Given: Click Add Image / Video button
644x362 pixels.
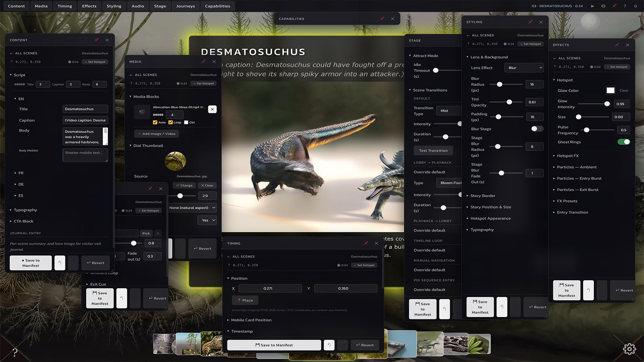Looking at the screenshot, I should point(157,134).
